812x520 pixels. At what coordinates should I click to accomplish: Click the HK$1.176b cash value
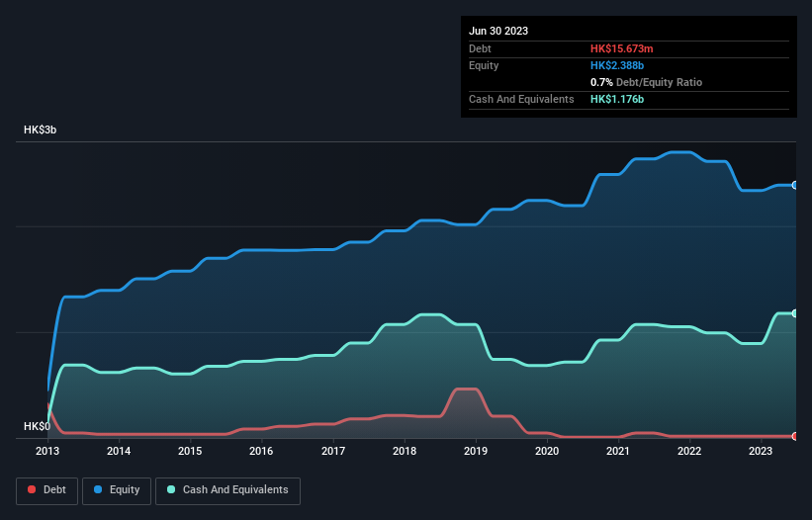tap(617, 99)
